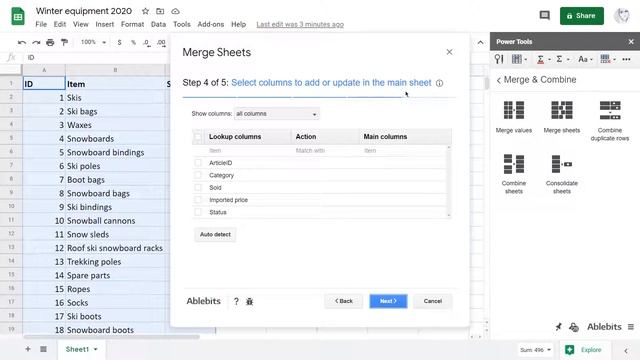
Task: Click the info icon beside step title
Action: pos(439,83)
